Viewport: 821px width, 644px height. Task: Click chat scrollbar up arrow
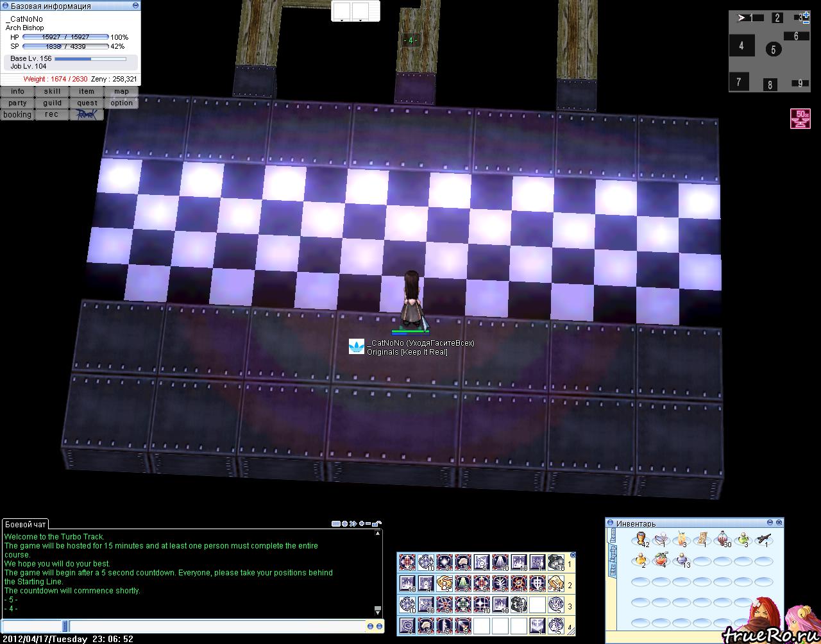coord(378,532)
